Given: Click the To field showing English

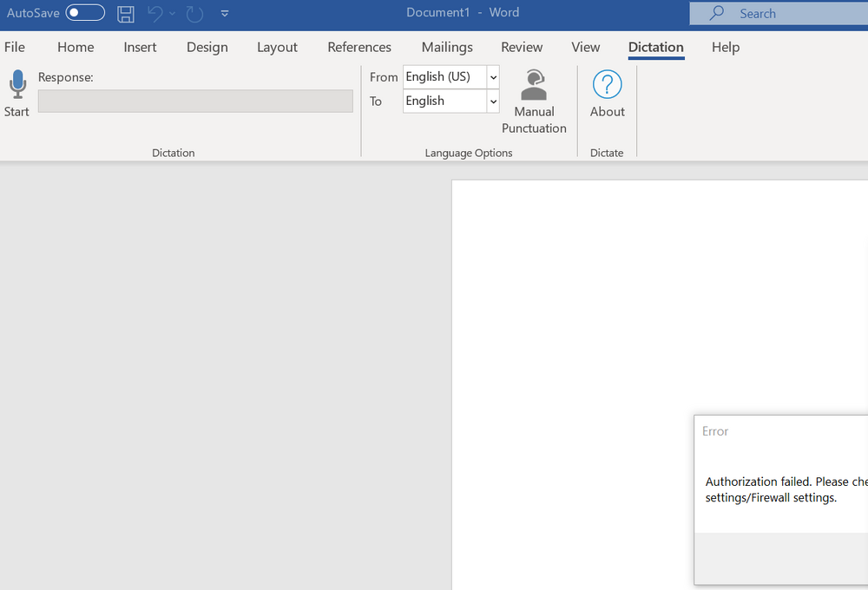Looking at the screenshot, I should [445, 102].
